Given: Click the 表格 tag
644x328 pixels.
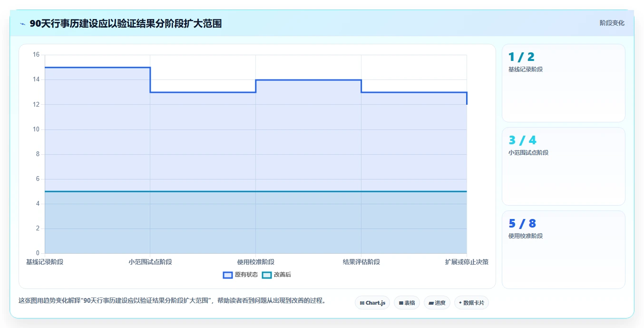Looking at the screenshot, I should [407, 303].
